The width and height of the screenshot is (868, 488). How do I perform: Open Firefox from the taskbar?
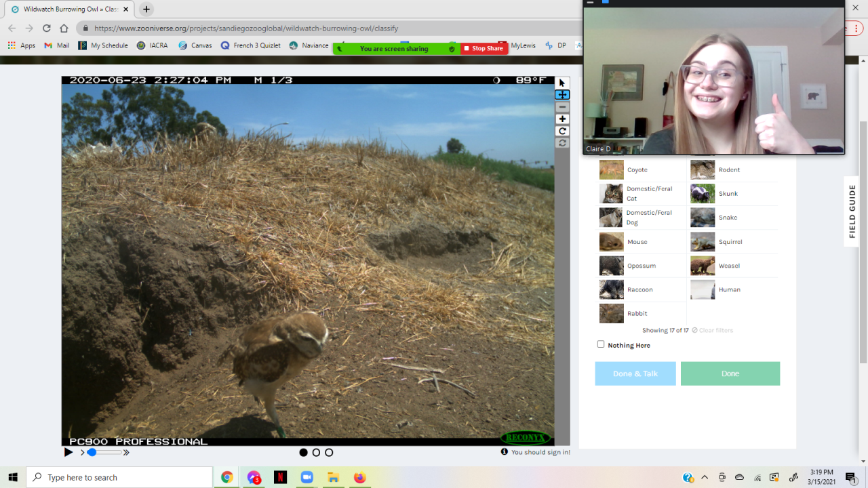(359, 477)
